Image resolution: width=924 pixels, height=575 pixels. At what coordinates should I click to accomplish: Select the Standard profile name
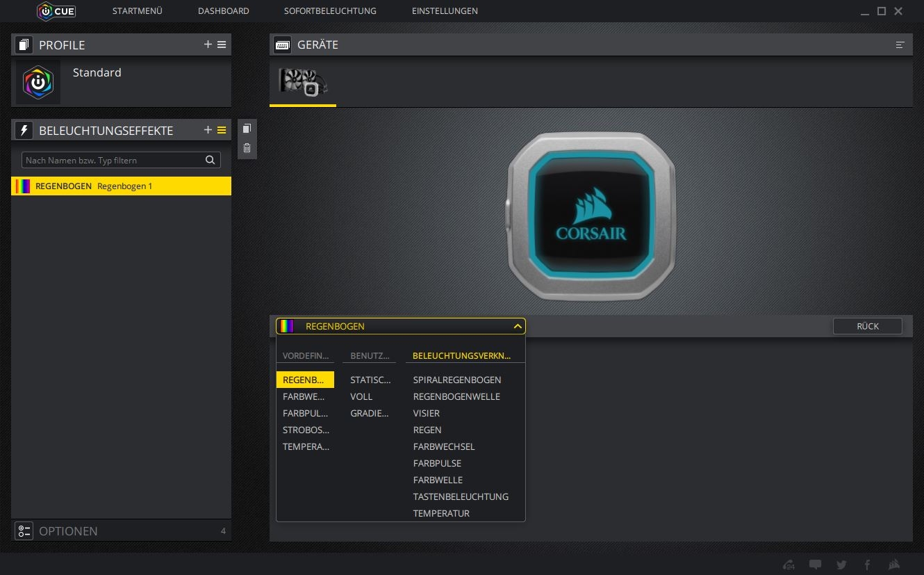(x=97, y=72)
